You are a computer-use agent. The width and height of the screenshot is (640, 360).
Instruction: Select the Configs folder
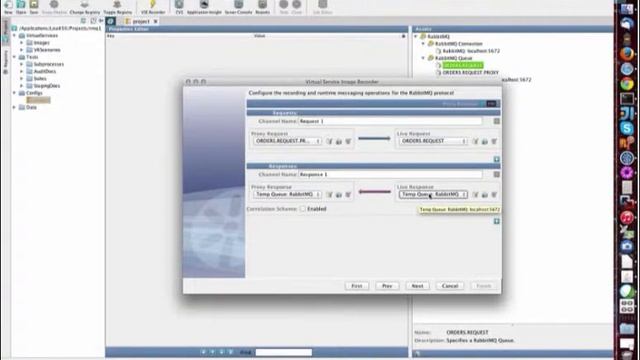(x=34, y=93)
